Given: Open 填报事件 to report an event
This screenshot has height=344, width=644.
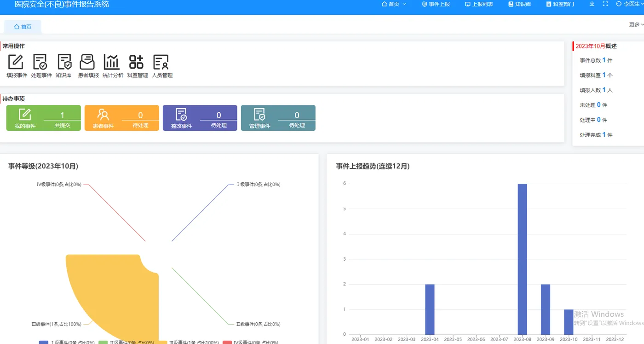Looking at the screenshot, I should 17,66.
